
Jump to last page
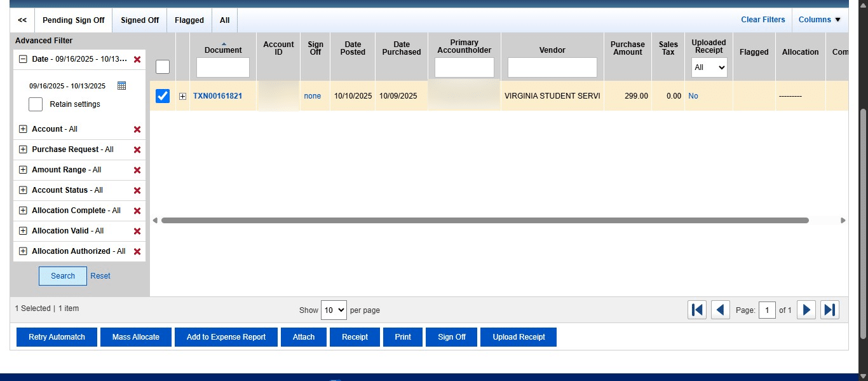829,310
